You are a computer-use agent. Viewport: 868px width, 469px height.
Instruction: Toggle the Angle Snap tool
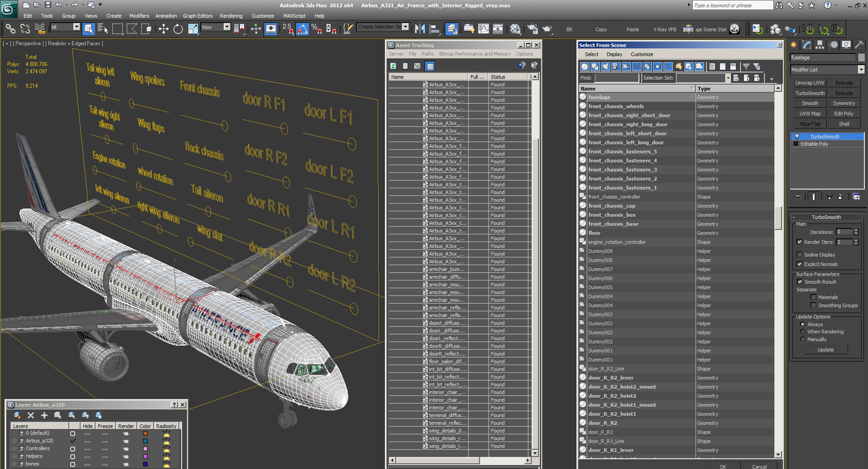(302, 28)
